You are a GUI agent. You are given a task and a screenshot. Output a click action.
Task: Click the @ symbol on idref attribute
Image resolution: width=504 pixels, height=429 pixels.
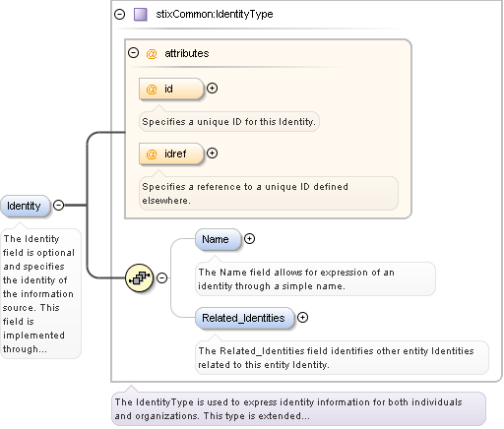pyautogui.click(x=152, y=153)
